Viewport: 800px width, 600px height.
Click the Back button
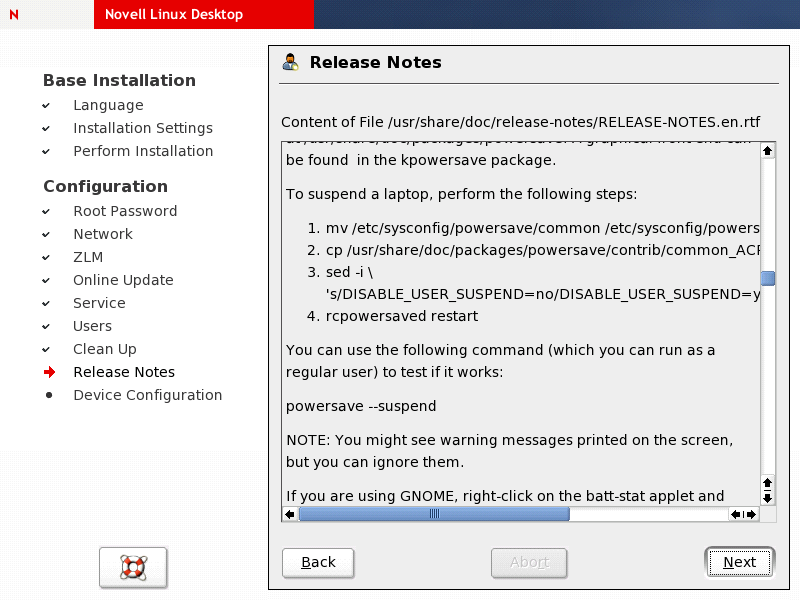click(318, 563)
